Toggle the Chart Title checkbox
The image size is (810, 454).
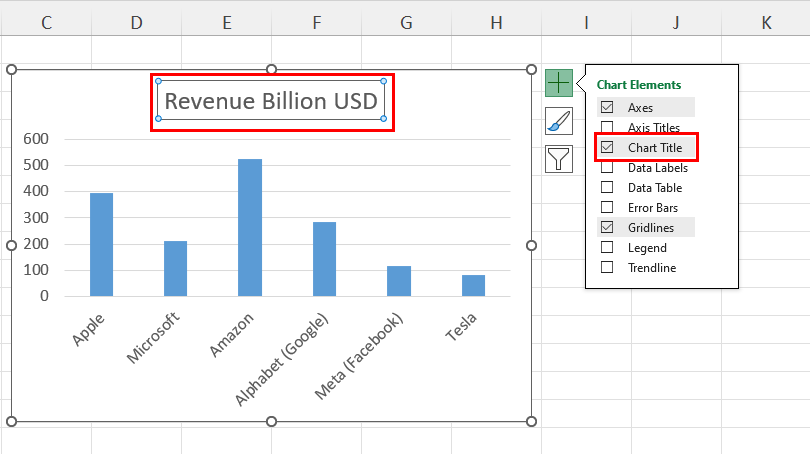607,147
